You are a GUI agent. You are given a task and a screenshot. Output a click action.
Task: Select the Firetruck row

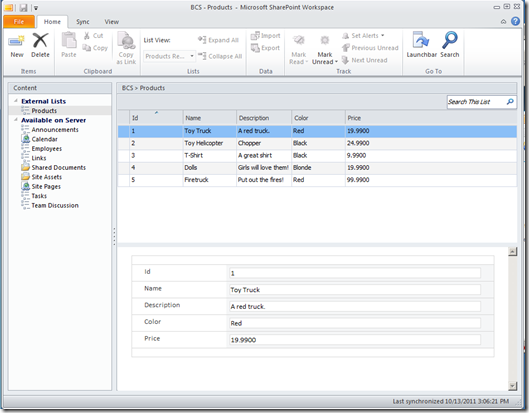tap(317, 180)
